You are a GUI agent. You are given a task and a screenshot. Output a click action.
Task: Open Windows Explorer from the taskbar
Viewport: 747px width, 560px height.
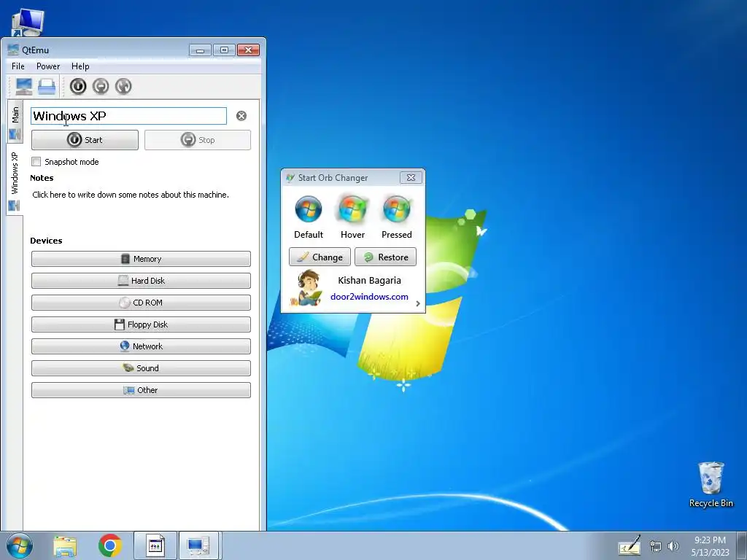pyautogui.click(x=65, y=545)
